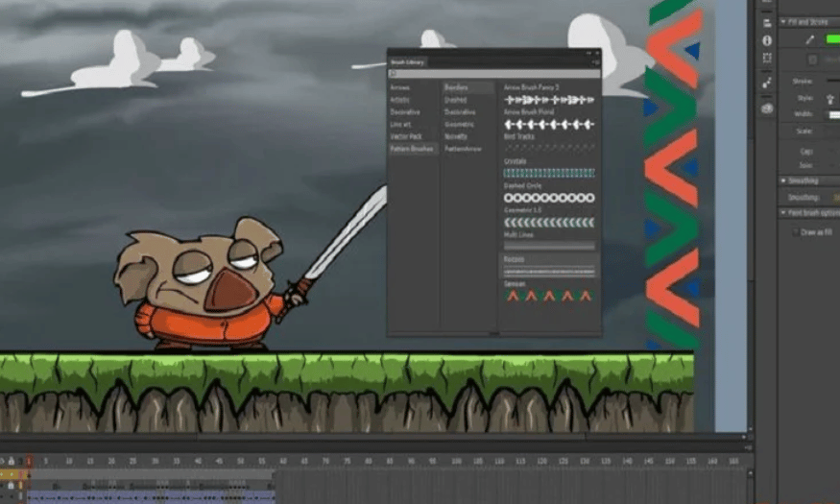Choose the Crystals brush preview

[549, 173]
